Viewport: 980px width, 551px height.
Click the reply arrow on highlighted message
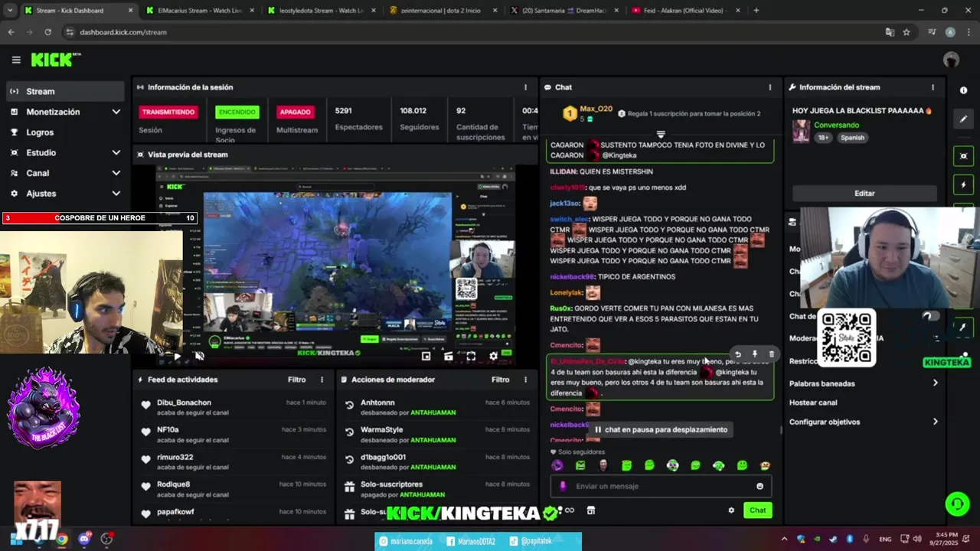pos(737,354)
